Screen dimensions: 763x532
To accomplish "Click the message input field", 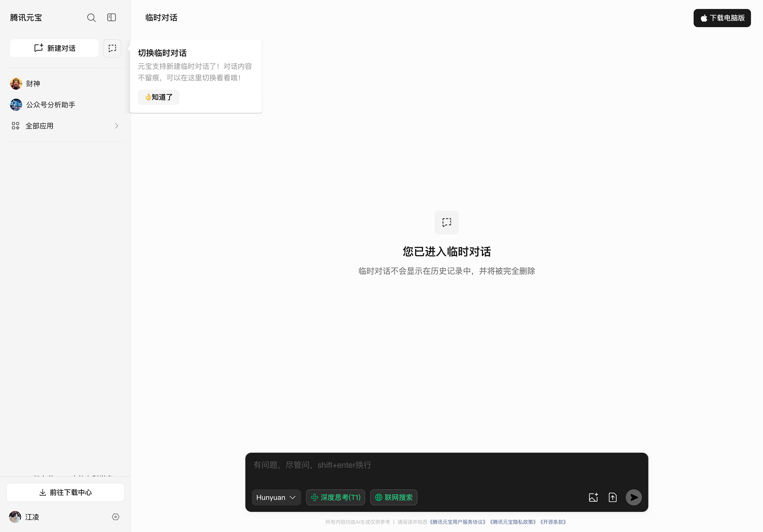I will (446, 465).
